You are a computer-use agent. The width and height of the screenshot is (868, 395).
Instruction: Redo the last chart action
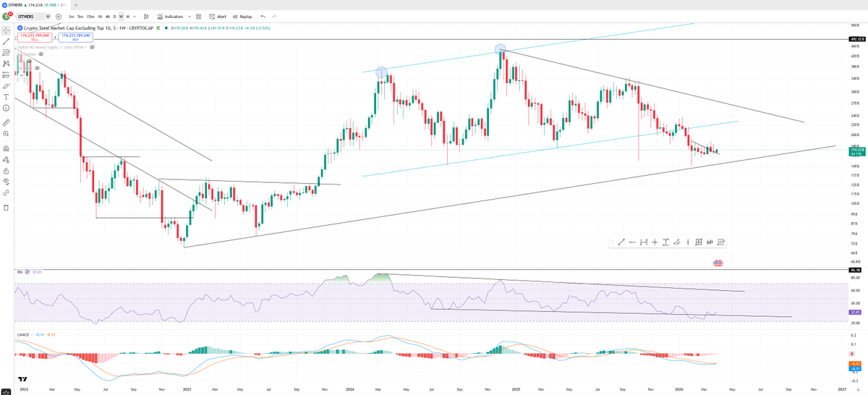(274, 16)
